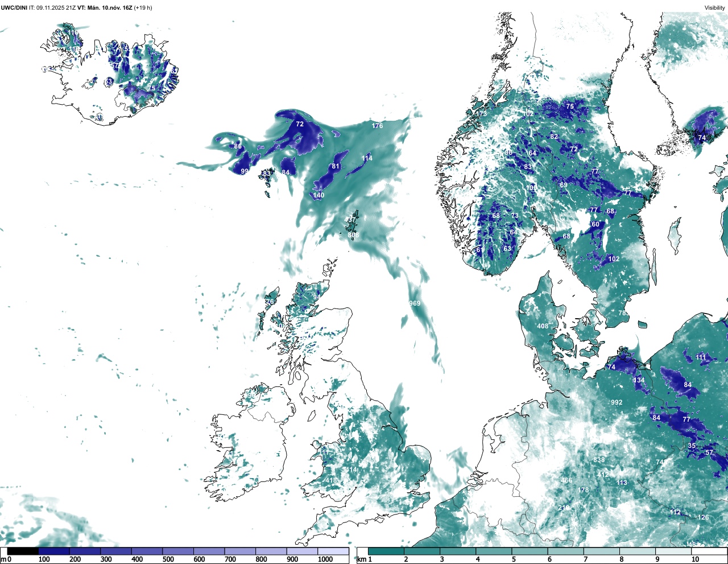Click the dark teal 1–2 km legend swatch
This screenshot has height=564, width=728.
[386, 551]
